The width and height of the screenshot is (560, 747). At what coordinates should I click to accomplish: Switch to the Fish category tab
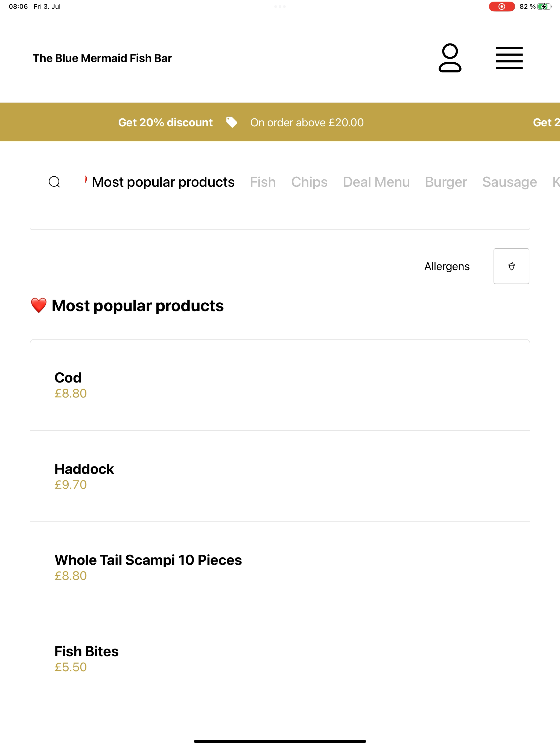(263, 182)
